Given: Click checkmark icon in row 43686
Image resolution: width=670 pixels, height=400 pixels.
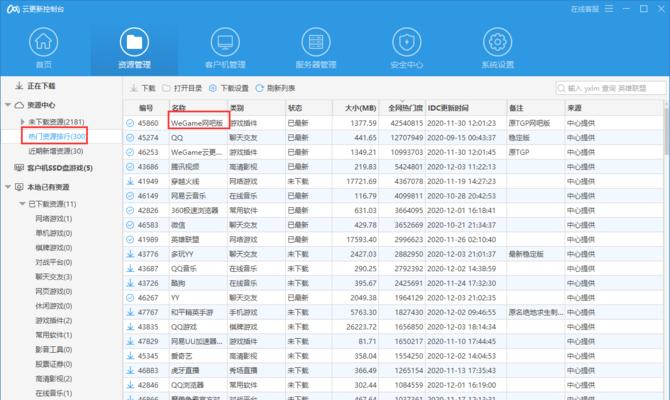Looking at the screenshot, I should [130, 167].
